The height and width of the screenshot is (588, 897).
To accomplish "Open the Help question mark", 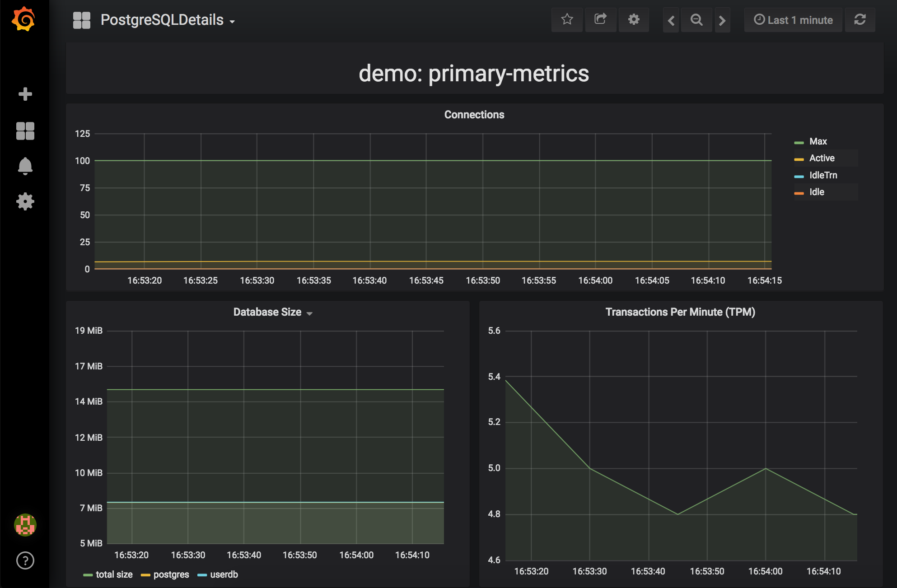I will 25,561.
